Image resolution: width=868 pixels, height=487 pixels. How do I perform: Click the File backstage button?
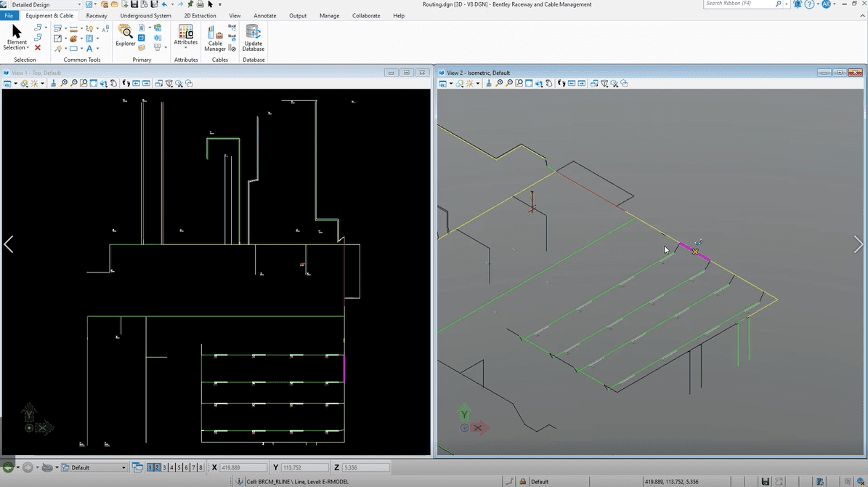[9, 15]
